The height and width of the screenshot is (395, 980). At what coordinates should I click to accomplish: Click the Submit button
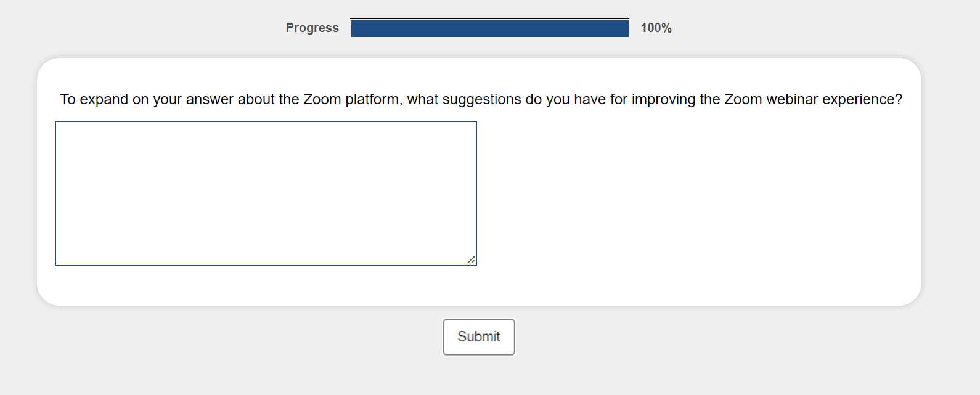pos(478,336)
